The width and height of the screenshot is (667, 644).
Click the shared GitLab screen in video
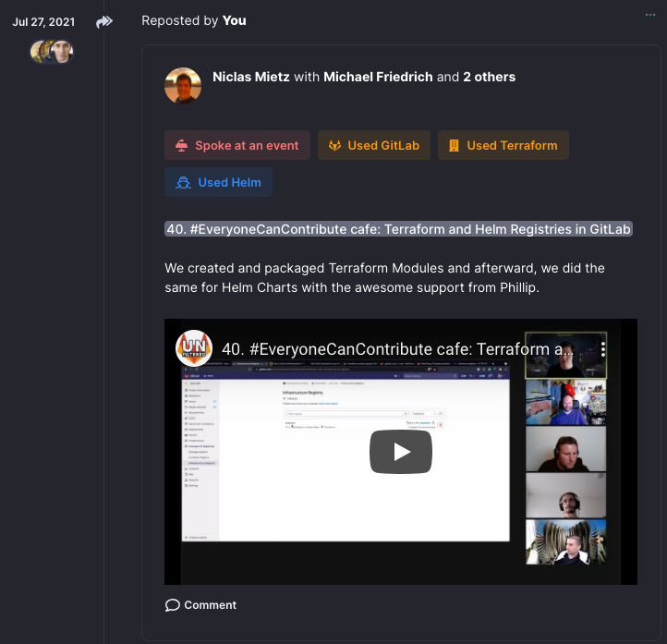pos(346,452)
